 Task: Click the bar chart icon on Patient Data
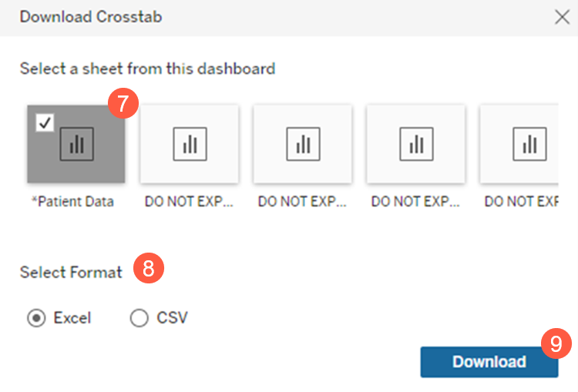point(76,144)
